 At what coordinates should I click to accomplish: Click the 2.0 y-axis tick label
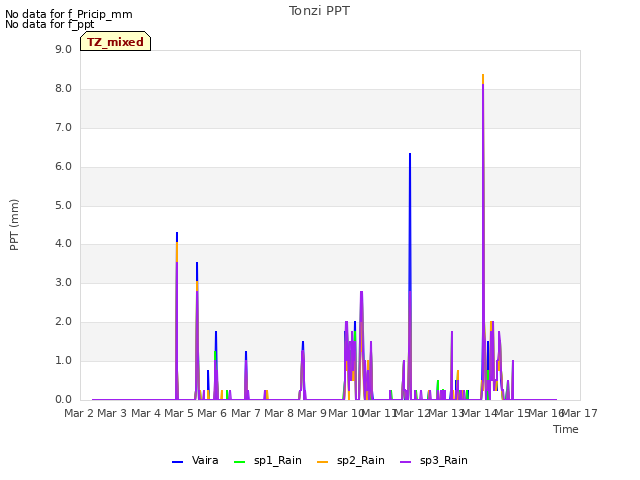63,322
